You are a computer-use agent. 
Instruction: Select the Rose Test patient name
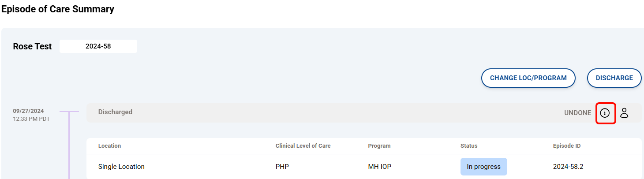tap(33, 46)
